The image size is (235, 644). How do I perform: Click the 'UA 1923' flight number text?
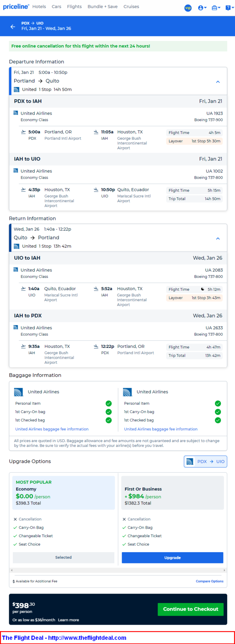point(215,114)
